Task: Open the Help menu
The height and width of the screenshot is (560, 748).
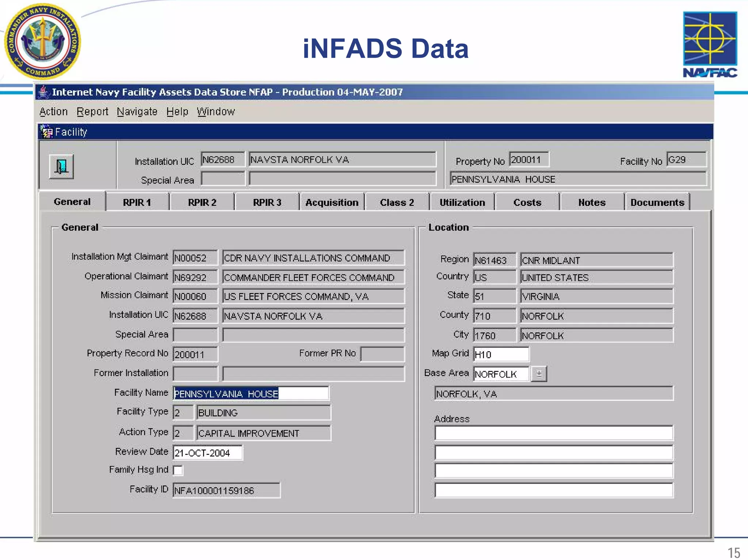Action: (177, 112)
